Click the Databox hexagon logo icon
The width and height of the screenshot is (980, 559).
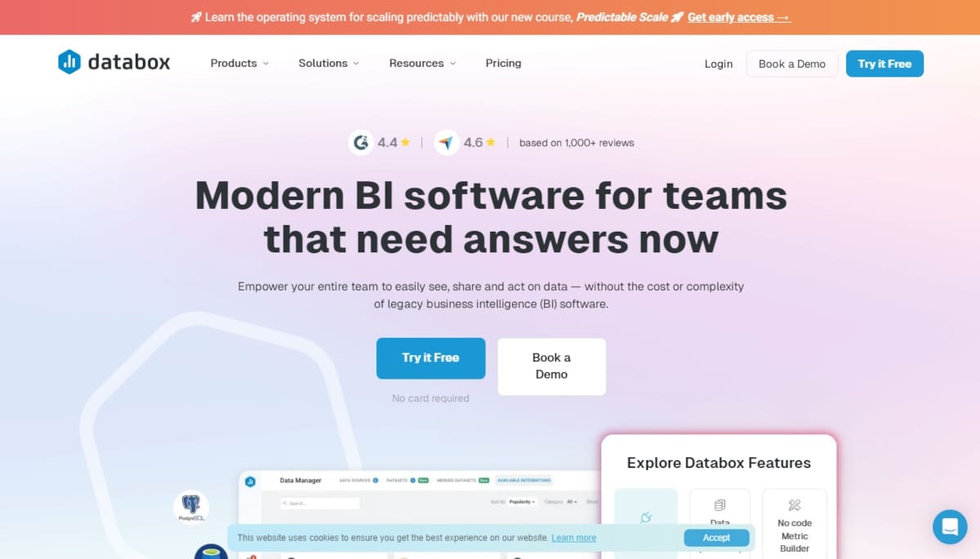[x=69, y=62]
